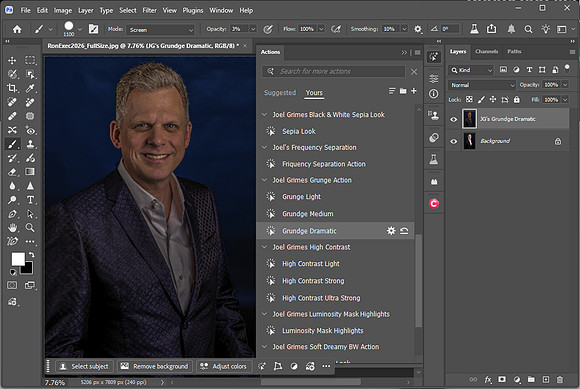Viewport: 580px width, 389px height.
Task: Select the Rectangular Marquee tool
Action: coord(30,60)
